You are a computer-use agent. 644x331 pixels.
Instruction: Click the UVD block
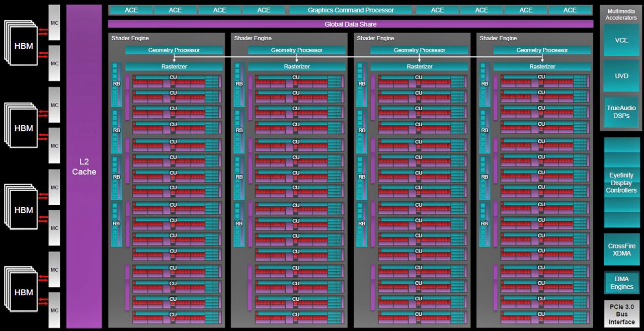click(x=621, y=76)
